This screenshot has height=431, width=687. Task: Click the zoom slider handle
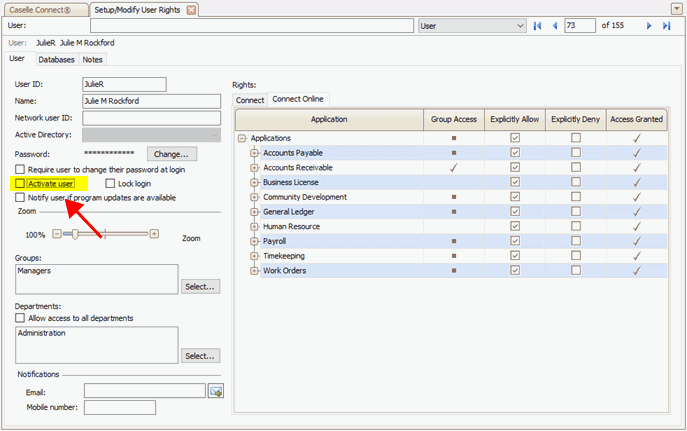click(75, 234)
